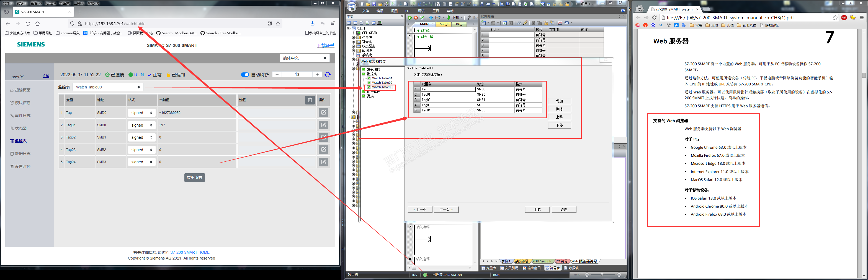Stop PLC with red STOP button
This screenshot has width=868, height=280.
pyautogui.click(x=416, y=18)
